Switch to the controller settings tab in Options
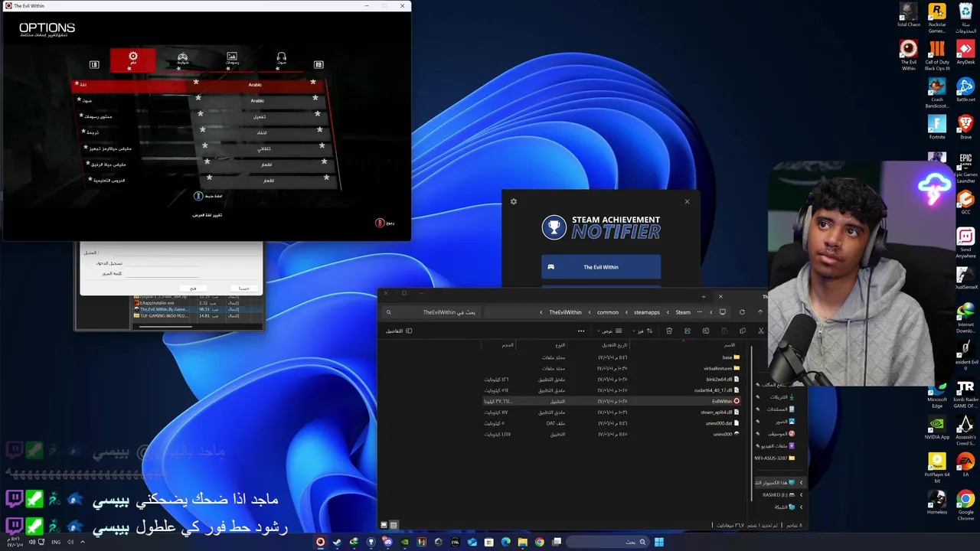 pyautogui.click(x=182, y=59)
